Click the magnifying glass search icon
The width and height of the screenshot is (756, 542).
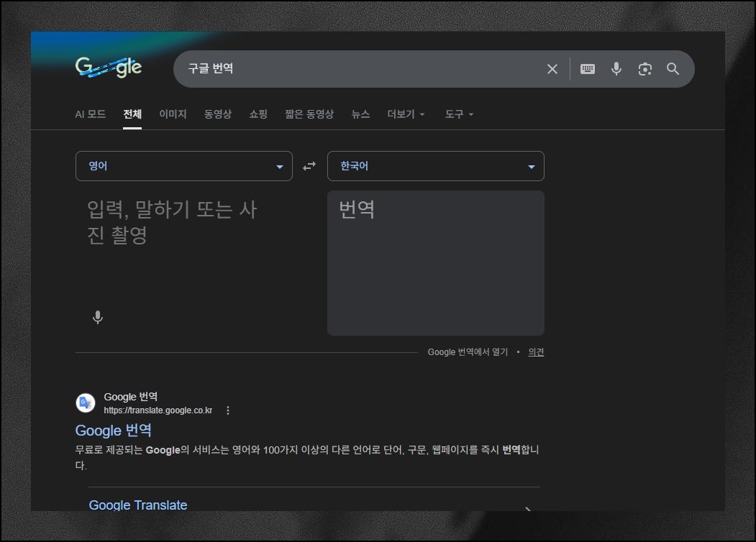673,69
